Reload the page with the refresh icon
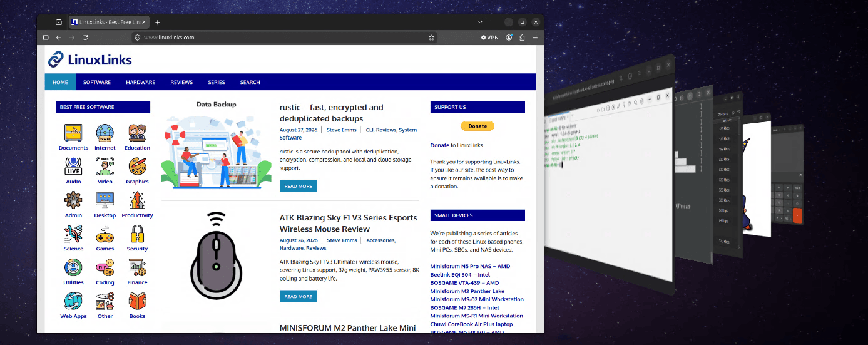 pos(85,38)
